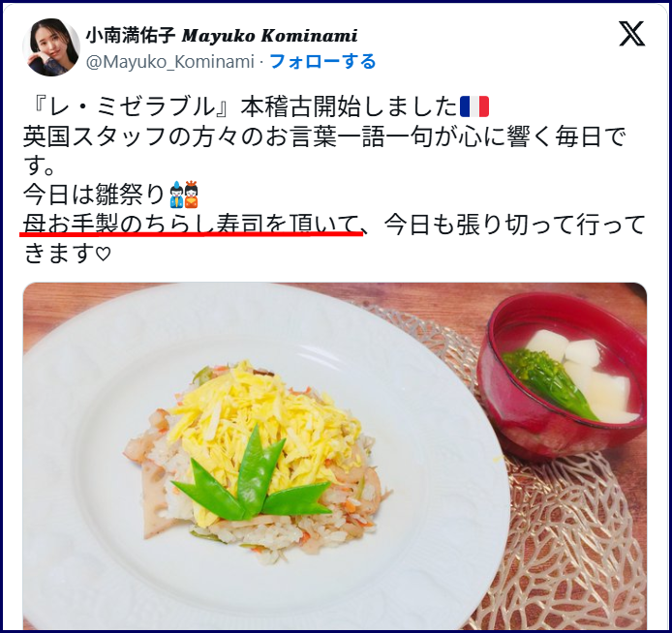Viewport: 672px width, 633px height.
Task: Click the French flag emoji
Action: [x=474, y=107]
